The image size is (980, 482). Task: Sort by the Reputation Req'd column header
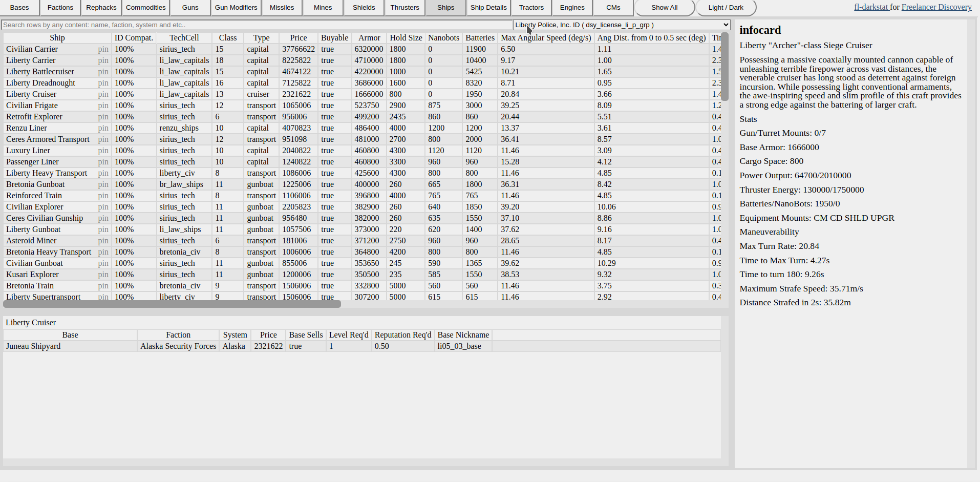[403, 335]
